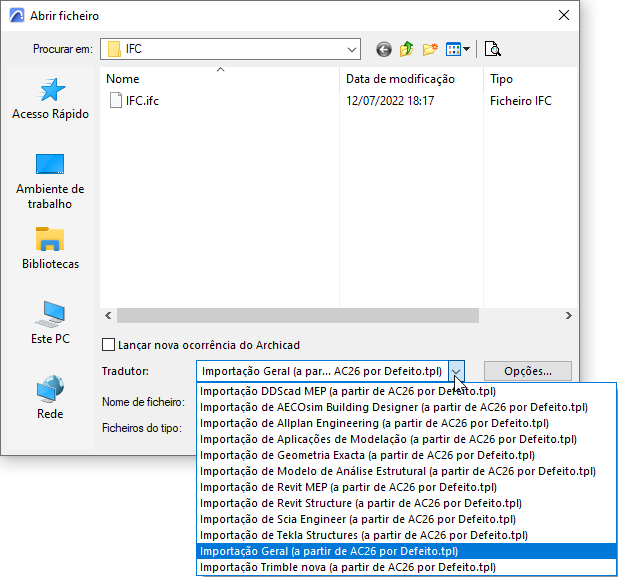The height and width of the screenshot is (577, 618).
Task: Enable Lançar nova ocorrência do Archicad
Action: point(108,345)
